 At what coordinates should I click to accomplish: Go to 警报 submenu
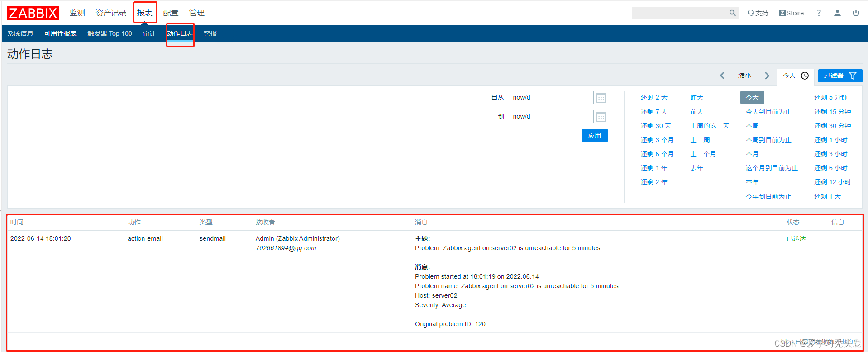[210, 33]
